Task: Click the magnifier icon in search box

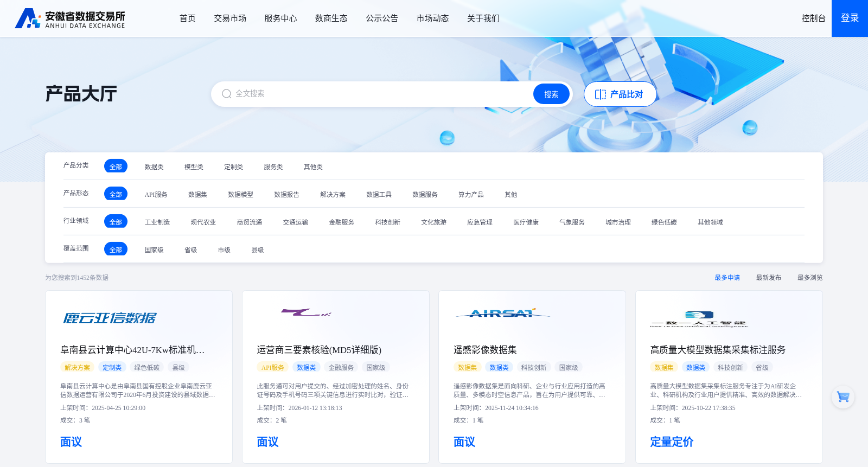Action: (x=227, y=94)
